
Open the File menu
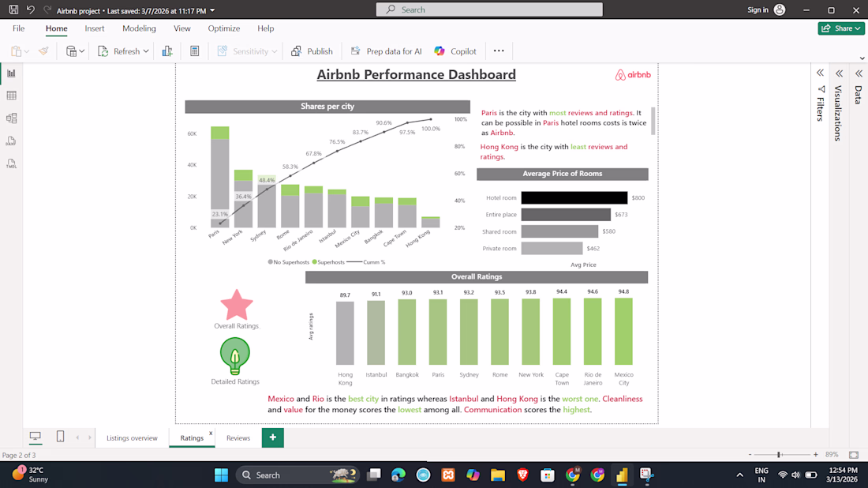18,28
